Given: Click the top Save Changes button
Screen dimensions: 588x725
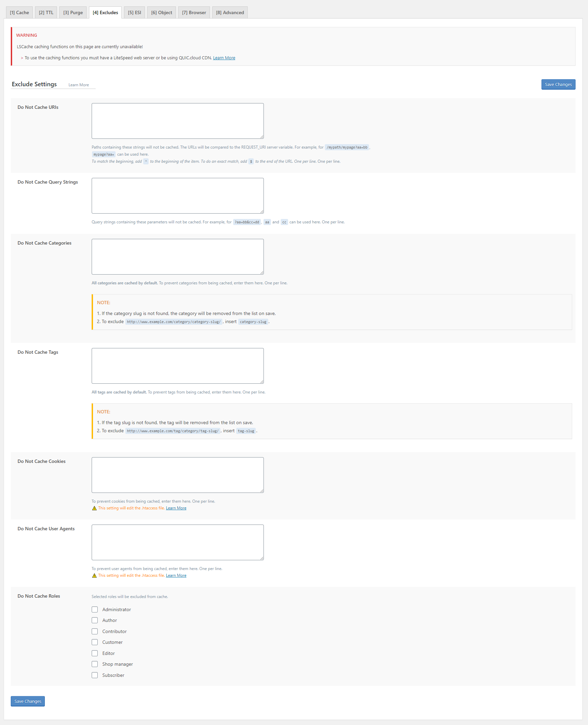Looking at the screenshot, I should (x=558, y=84).
